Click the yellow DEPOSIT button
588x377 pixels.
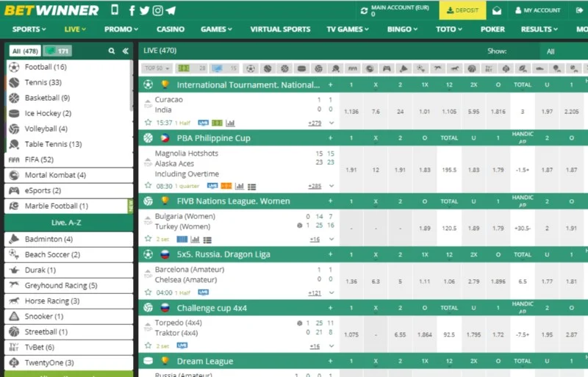pos(463,10)
